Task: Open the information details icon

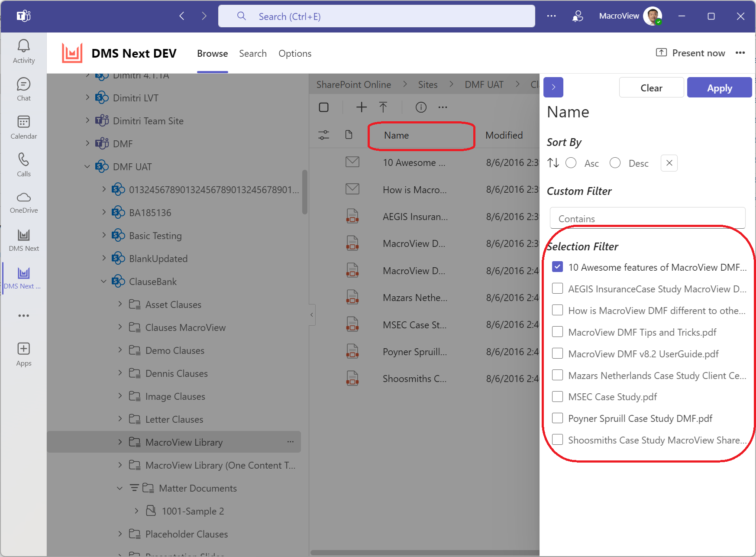Action: [421, 107]
